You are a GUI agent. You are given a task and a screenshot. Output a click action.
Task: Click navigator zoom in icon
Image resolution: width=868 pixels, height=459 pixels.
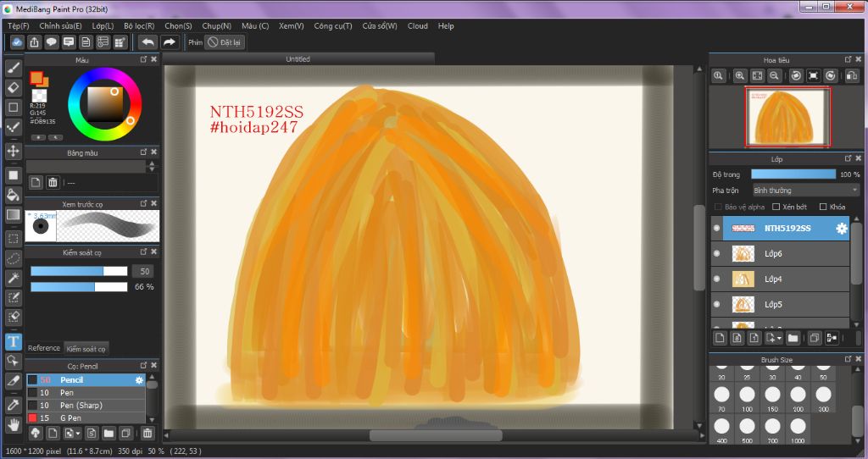739,75
